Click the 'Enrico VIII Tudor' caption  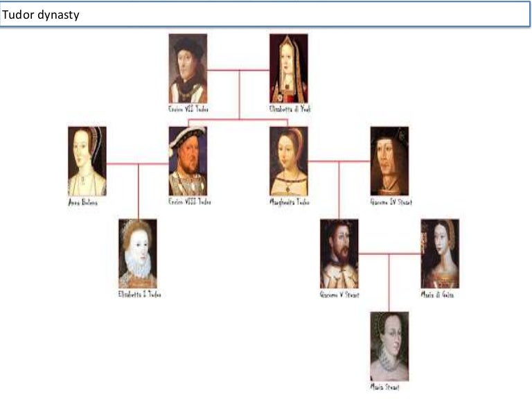[190, 202]
